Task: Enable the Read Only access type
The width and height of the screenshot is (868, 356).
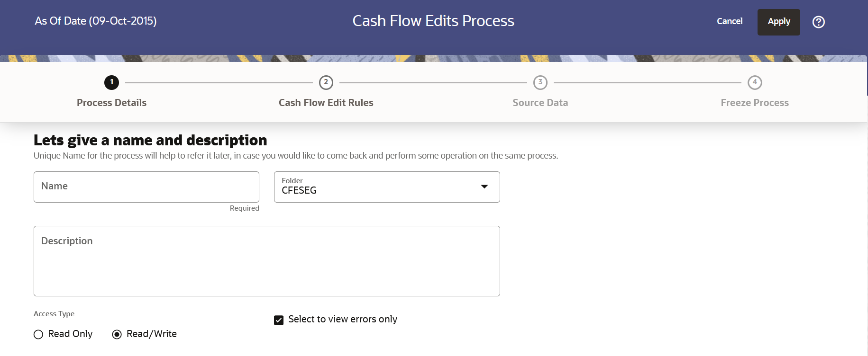Action: pos(38,334)
